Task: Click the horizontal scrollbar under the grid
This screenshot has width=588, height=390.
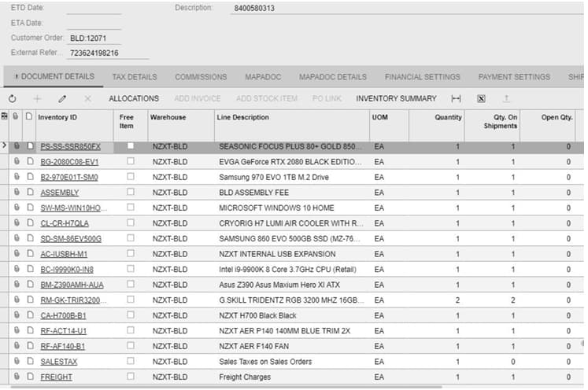Action: click(x=227, y=387)
